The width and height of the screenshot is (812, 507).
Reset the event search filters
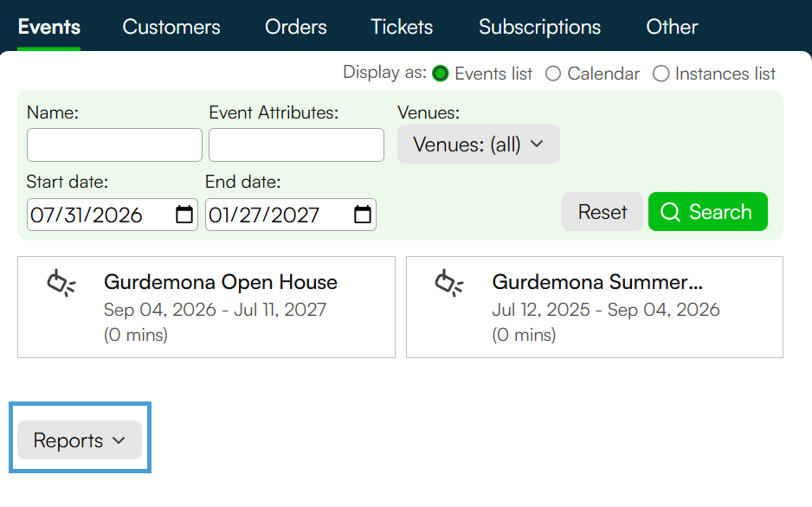coord(603,212)
